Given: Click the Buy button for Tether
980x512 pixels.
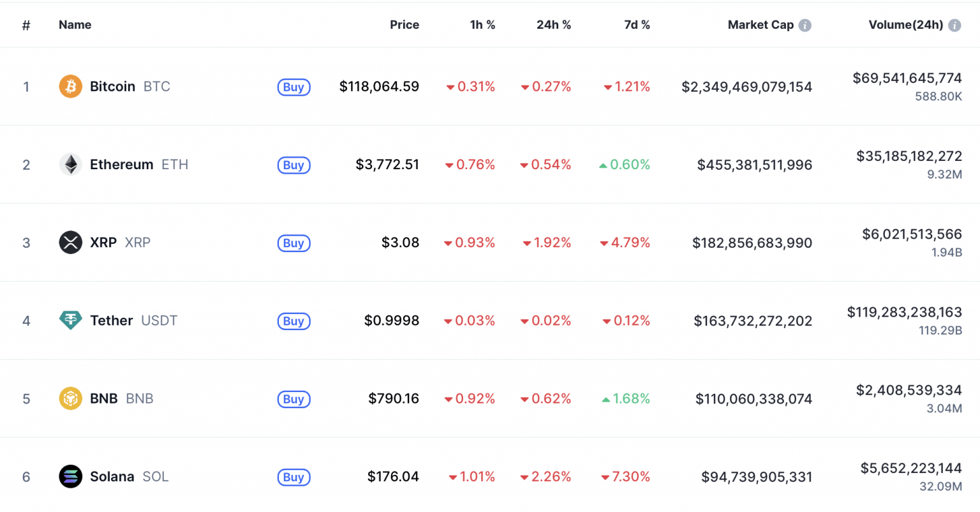Looking at the screenshot, I should [293, 321].
